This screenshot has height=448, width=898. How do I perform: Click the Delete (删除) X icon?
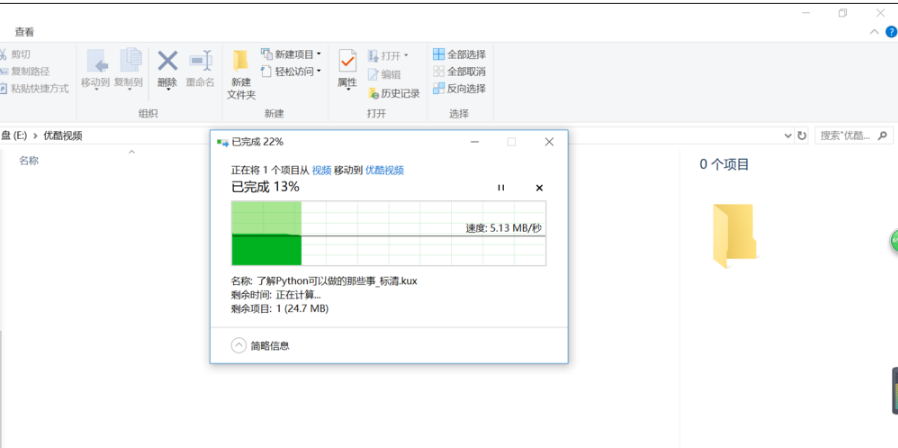167,61
